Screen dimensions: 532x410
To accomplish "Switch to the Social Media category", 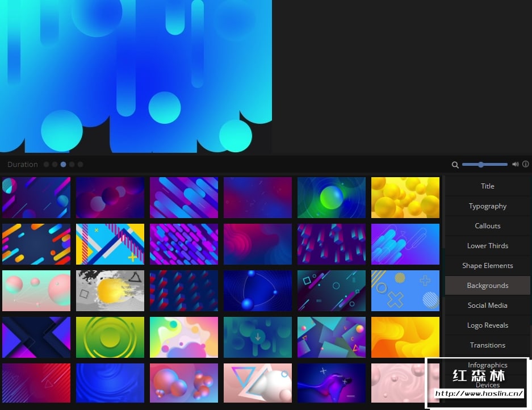I will click(487, 305).
